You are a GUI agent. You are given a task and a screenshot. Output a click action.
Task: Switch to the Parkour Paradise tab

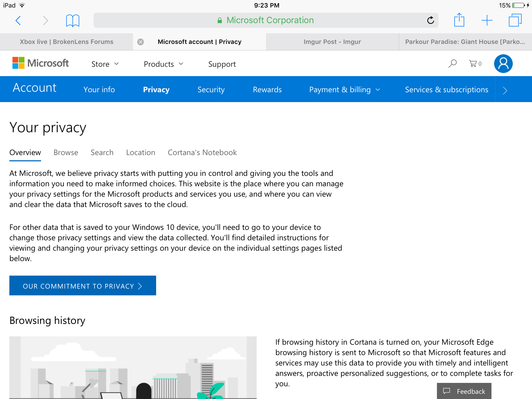point(465,42)
